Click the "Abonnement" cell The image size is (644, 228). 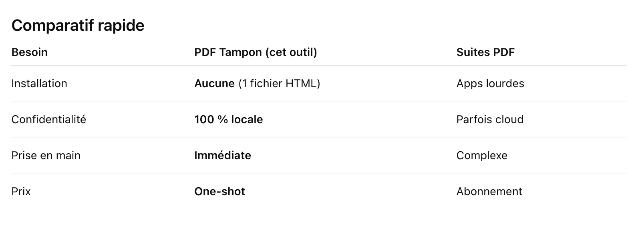click(489, 192)
